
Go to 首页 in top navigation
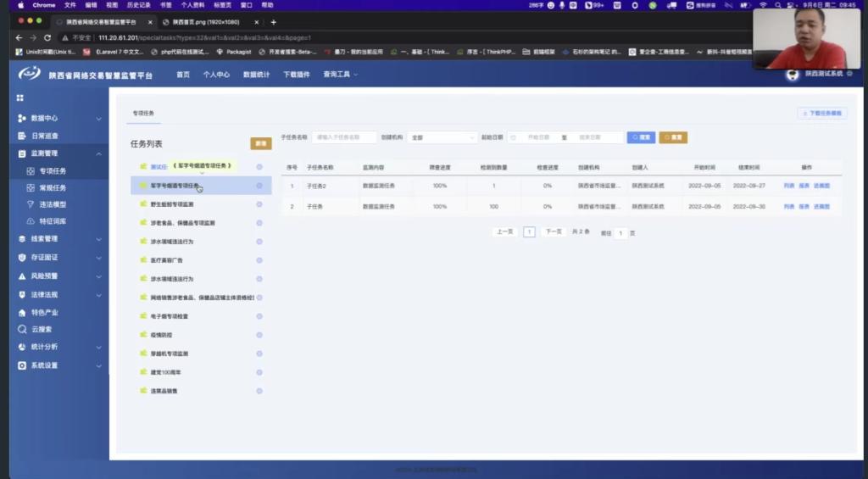click(x=183, y=75)
